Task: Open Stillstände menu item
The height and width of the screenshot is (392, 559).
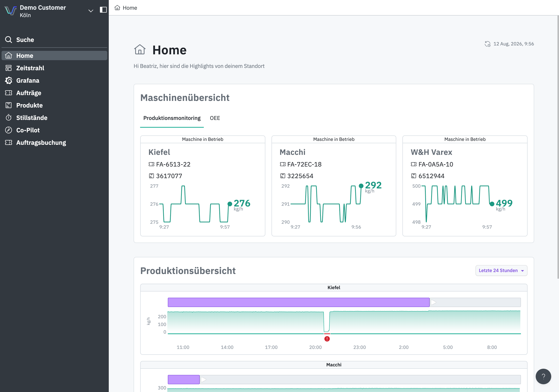Action: (x=54, y=117)
